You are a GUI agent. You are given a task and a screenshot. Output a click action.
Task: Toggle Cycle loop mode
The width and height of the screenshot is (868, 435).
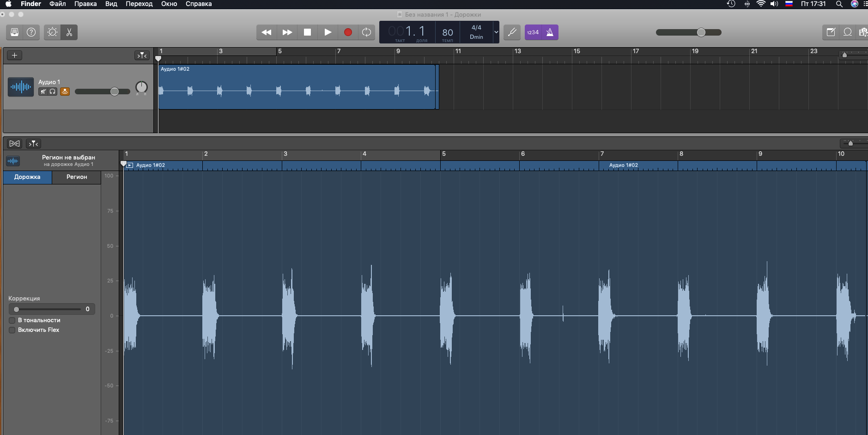tap(367, 32)
